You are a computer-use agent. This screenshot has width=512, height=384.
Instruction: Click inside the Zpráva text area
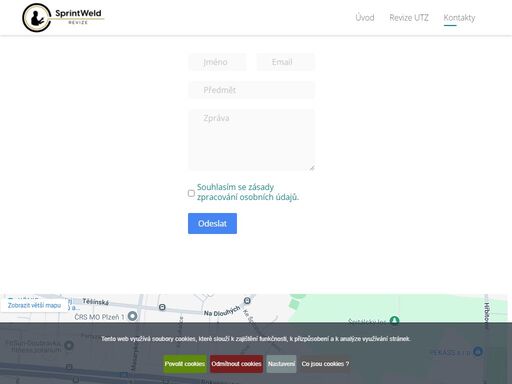click(x=251, y=140)
